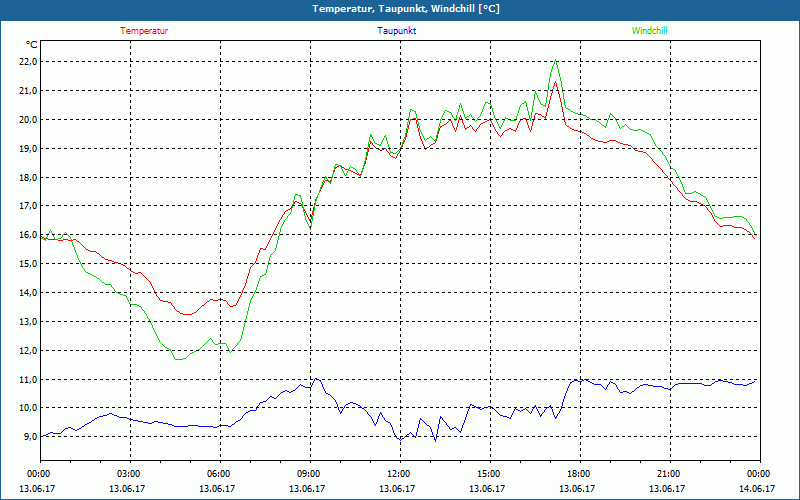Click the 18:00 time axis label
Screen dimensions: 800x500
[580, 474]
